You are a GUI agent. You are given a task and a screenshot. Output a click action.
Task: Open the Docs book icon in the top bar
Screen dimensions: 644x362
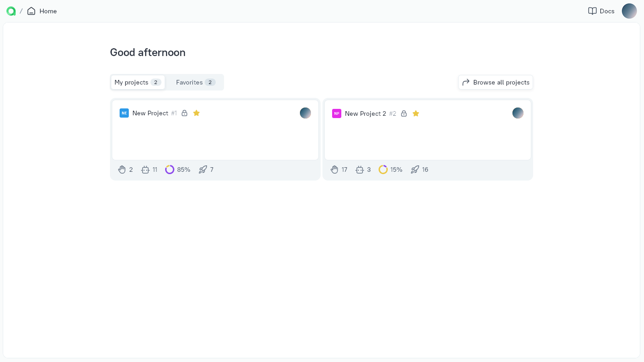(x=592, y=11)
